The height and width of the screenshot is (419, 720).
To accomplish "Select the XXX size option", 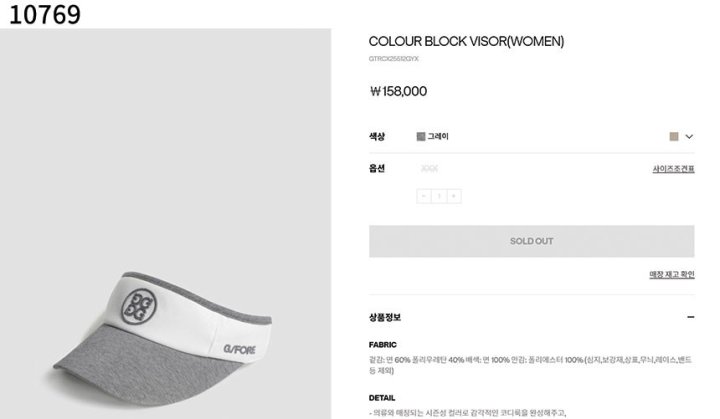I will [429, 169].
